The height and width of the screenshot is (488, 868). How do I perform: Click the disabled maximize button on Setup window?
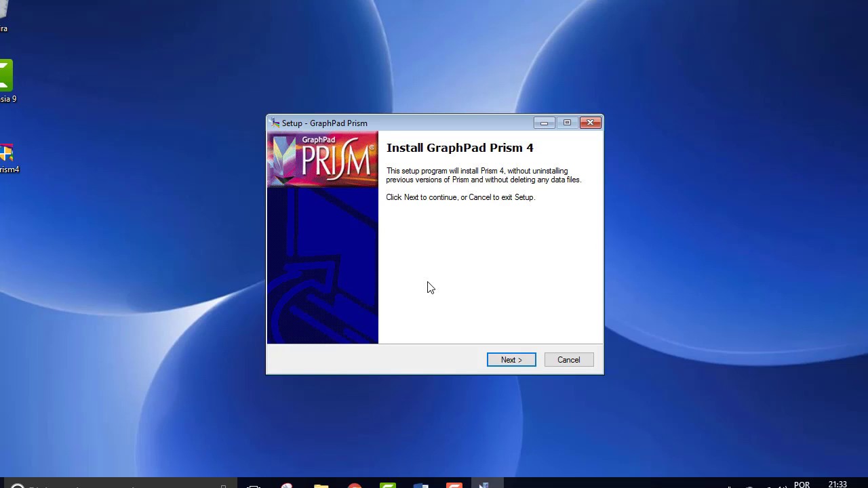coord(567,123)
